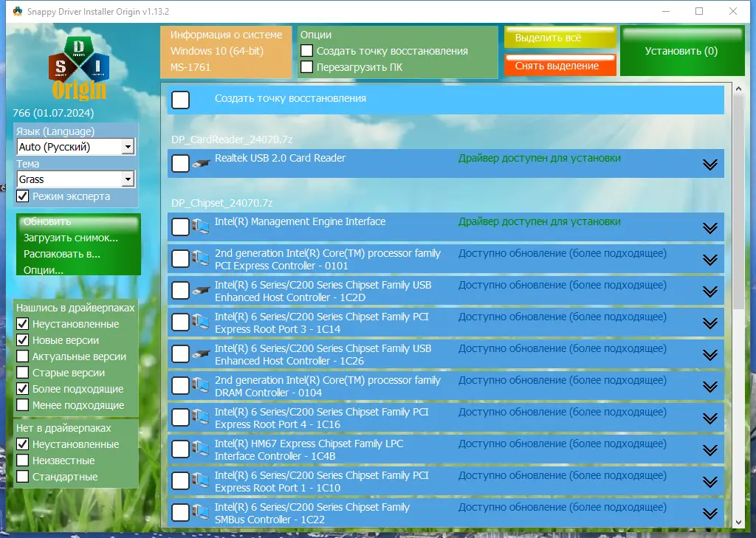
Task: Click device icon of Express Root Port 3 - 1C14
Action: click(x=201, y=323)
